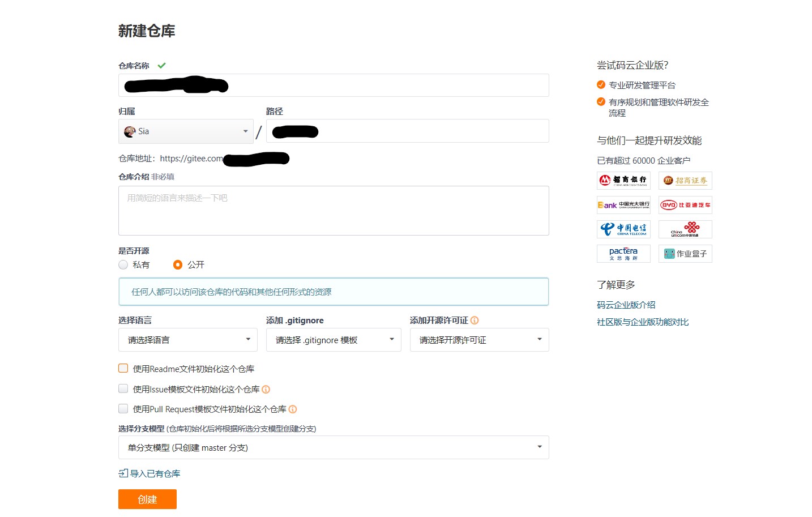Click the 作业盒子 logo

685,254
